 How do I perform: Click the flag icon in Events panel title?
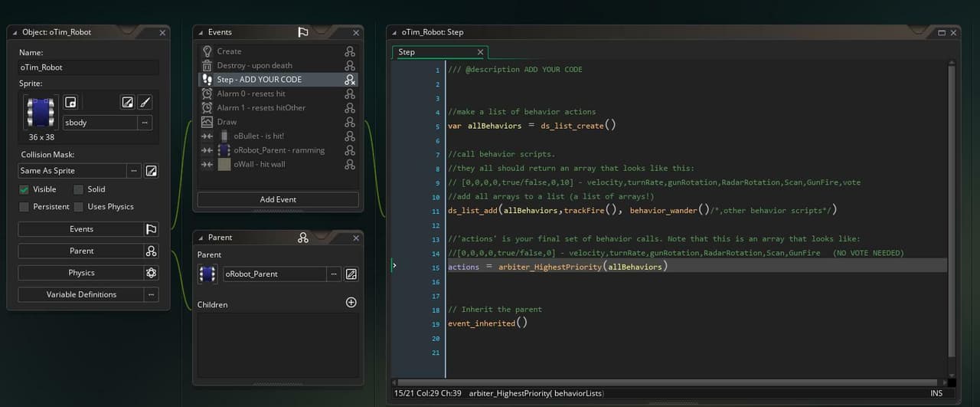coord(303,32)
